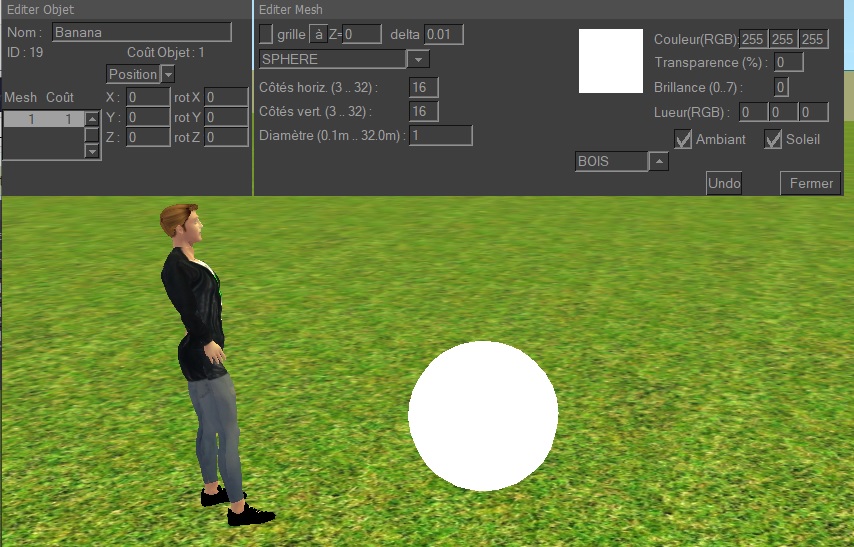
Task: Click the Fermer button
Action: point(811,183)
